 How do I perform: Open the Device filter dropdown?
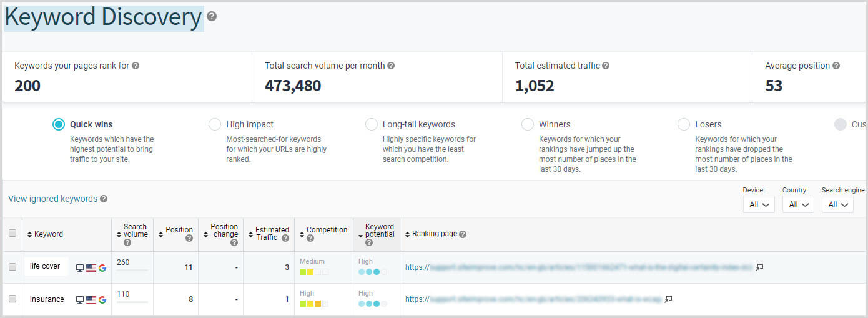click(759, 204)
